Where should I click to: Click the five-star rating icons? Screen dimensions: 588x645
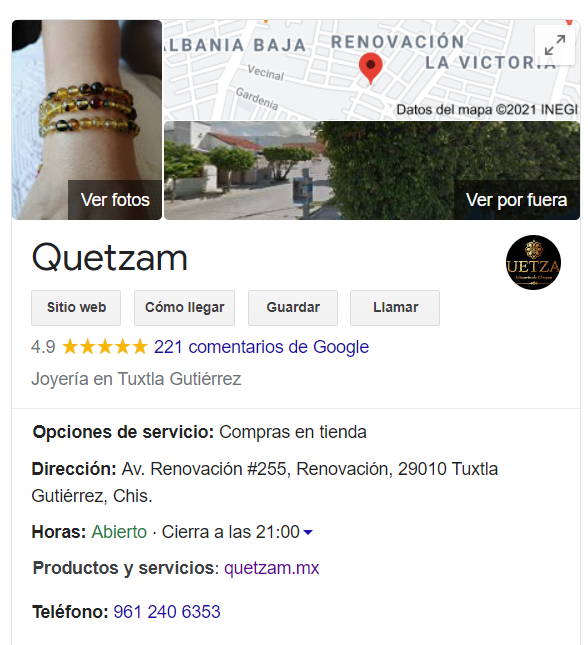point(105,347)
